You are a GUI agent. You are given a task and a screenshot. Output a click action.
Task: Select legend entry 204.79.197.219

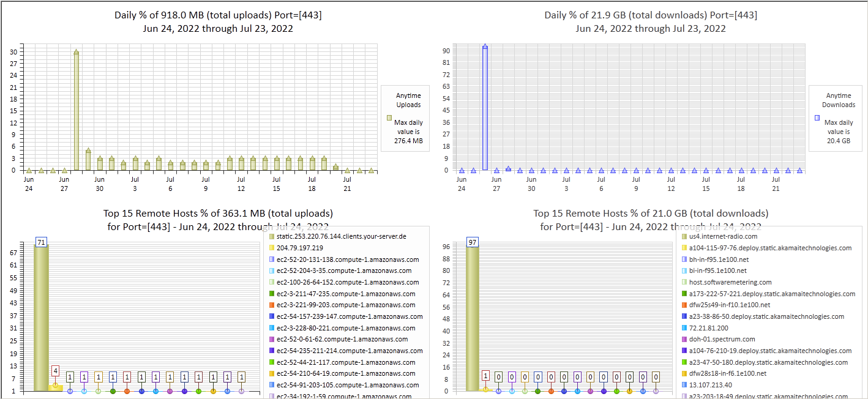pyautogui.click(x=299, y=248)
